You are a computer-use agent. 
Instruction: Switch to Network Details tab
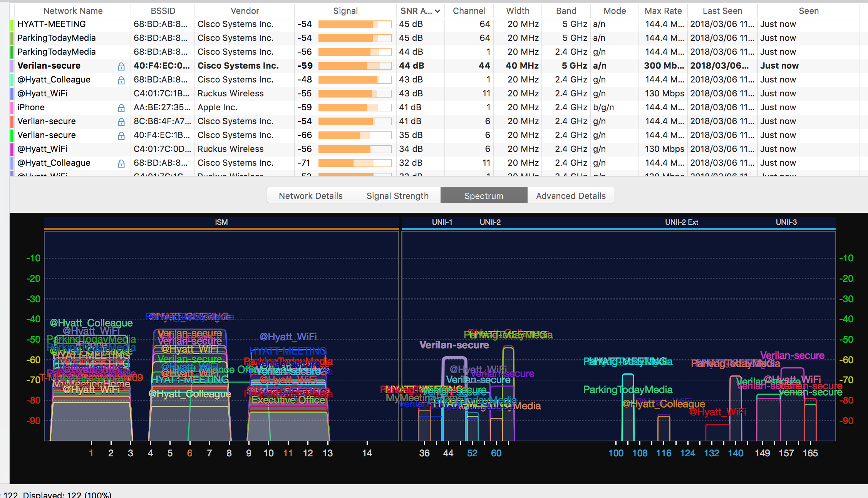pos(310,196)
